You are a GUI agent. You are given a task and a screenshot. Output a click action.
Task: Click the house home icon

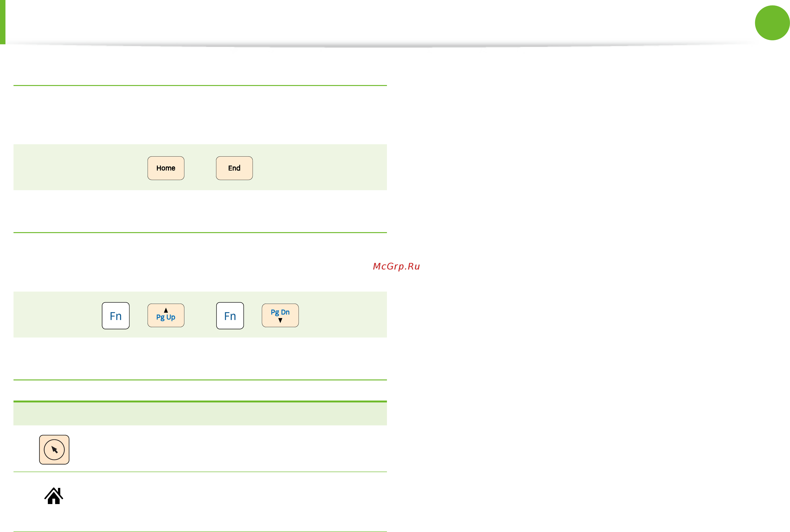click(x=54, y=496)
